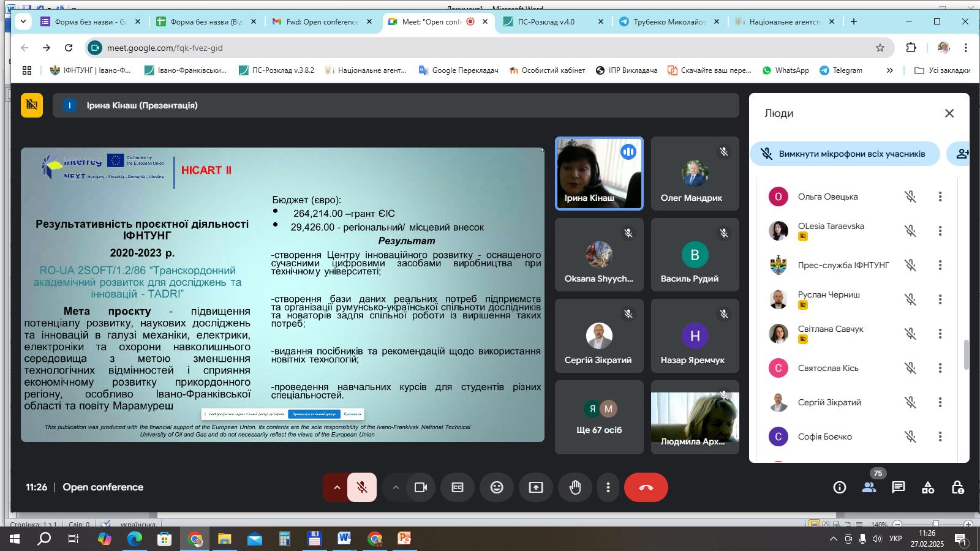Screen dimensions: 980x551
Task: Raise your hand in the meeting
Action: tap(575, 487)
